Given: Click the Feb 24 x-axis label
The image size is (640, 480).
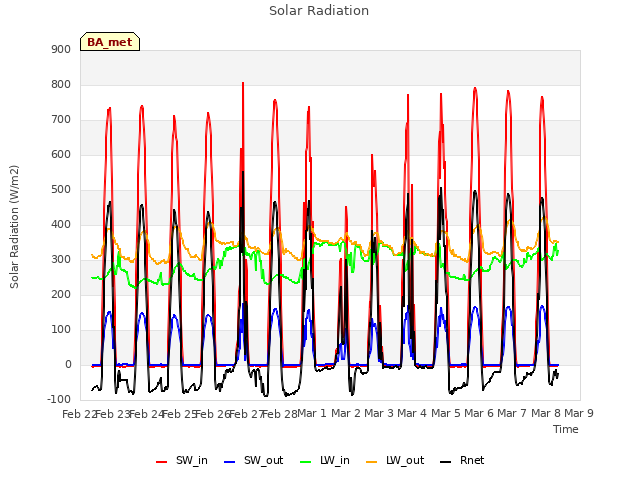Looking at the screenshot, I should (146, 414).
